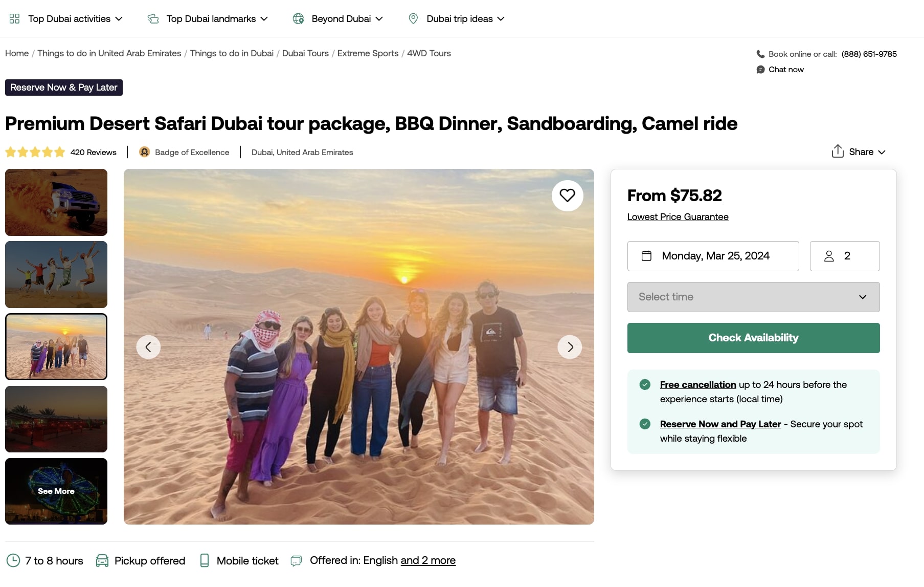The width and height of the screenshot is (924, 587).
Task: Save tour with the heart icon
Action: pos(567,195)
